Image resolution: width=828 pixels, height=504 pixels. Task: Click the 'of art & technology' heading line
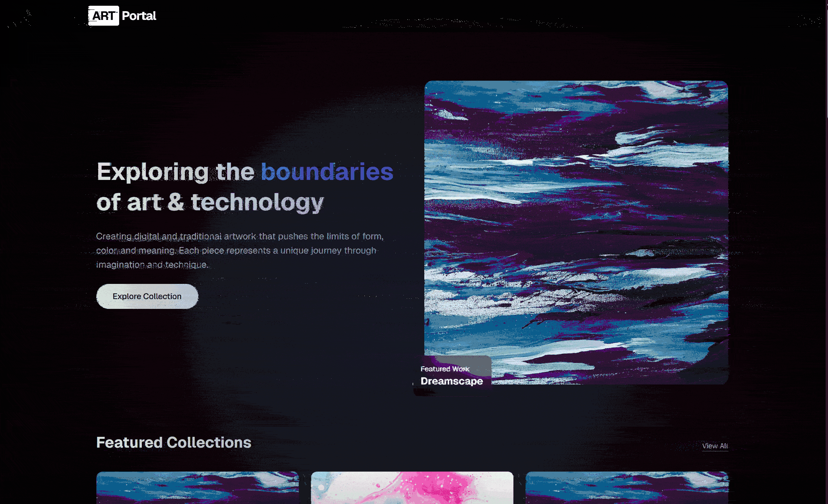coord(210,202)
